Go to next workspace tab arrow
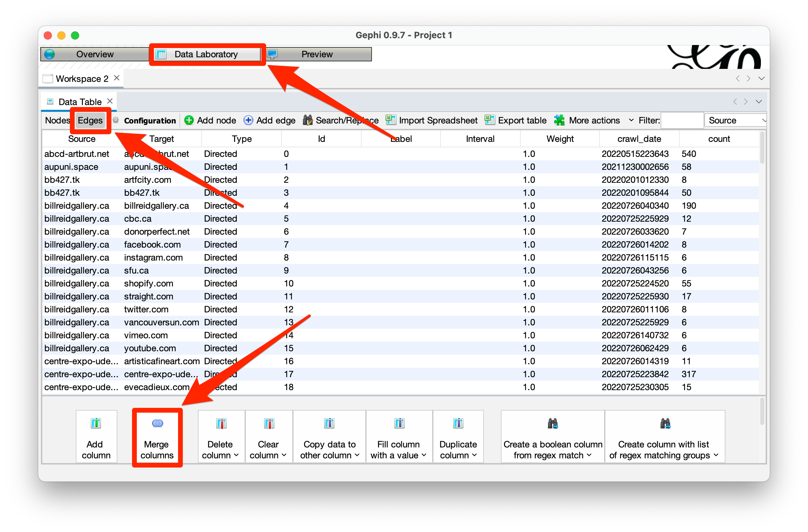 click(x=749, y=78)
